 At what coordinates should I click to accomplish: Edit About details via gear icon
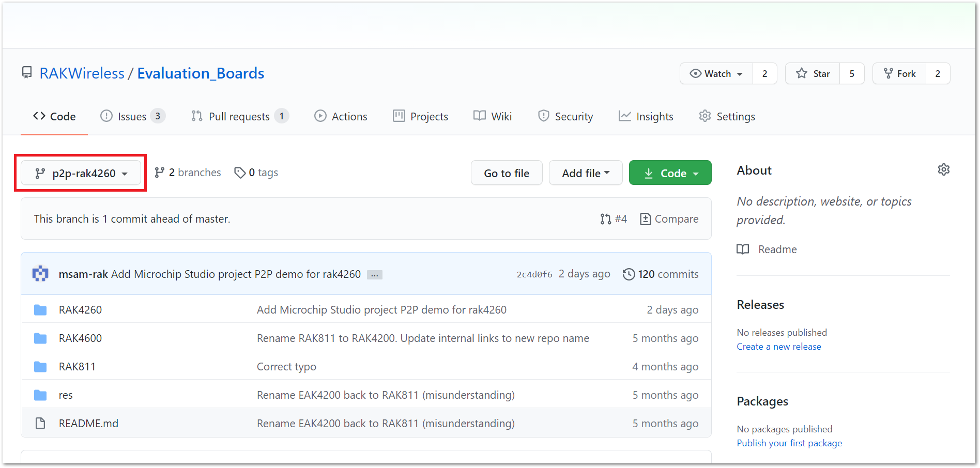944,169
